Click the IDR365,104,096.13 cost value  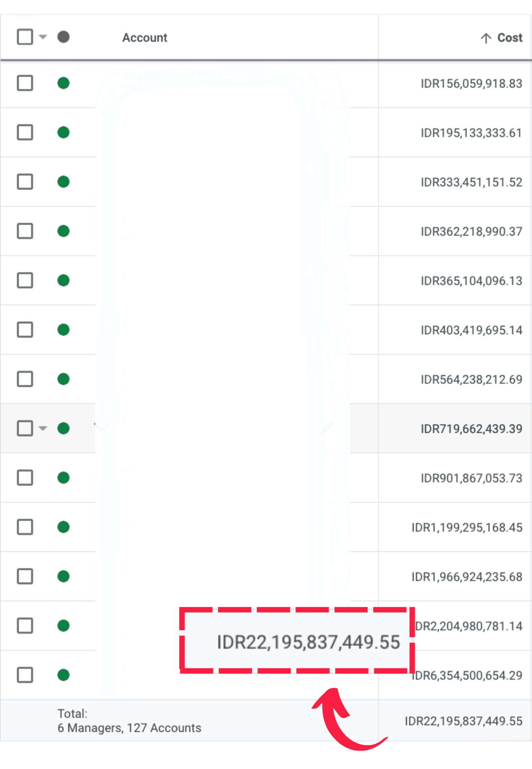pyautogui.click(x=471, y=281)
